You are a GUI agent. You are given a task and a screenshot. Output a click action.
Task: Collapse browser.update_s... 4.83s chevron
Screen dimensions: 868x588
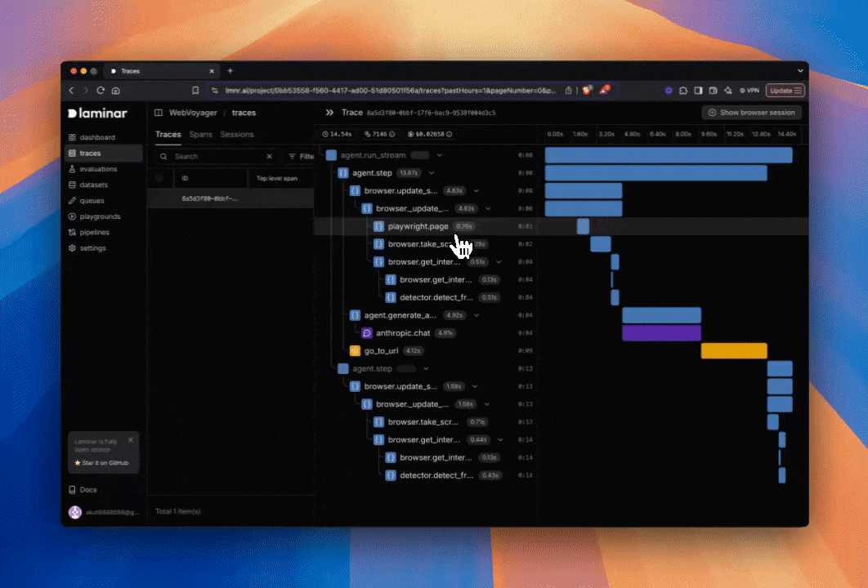pos(476,191)
